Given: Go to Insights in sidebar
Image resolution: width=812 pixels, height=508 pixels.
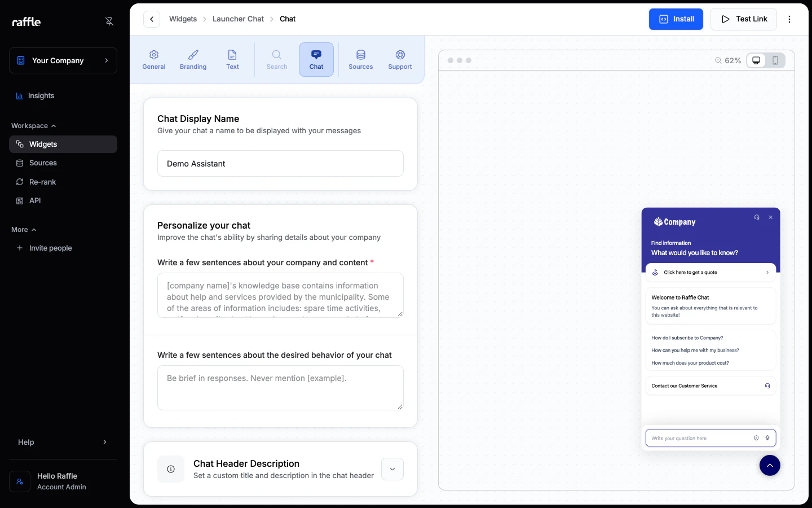Looking at the screenshot, I should (x=63, y=96).
